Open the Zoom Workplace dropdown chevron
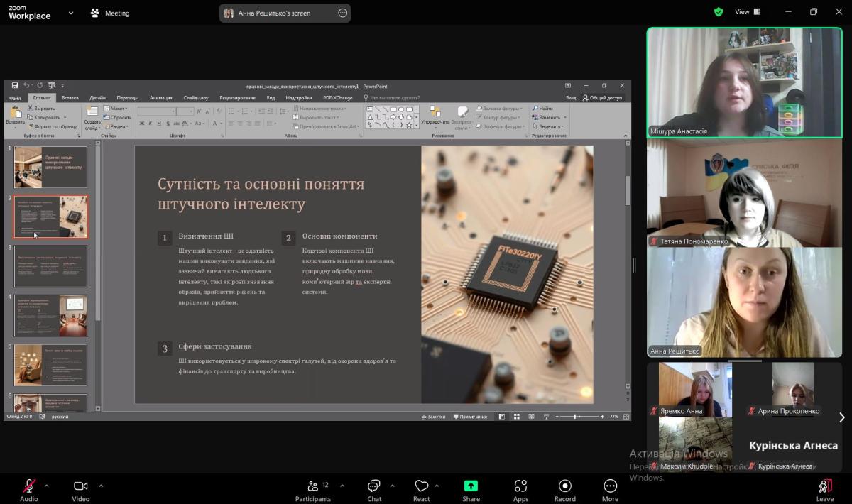 (x=71, y=13)
